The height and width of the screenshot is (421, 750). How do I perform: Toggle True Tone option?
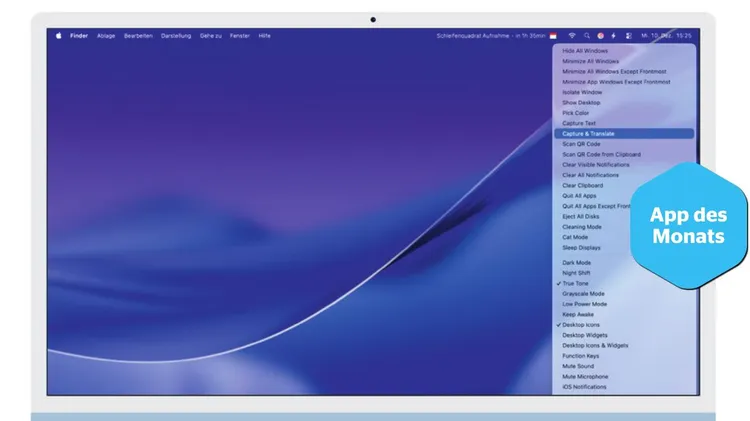[x=576, y=283]
